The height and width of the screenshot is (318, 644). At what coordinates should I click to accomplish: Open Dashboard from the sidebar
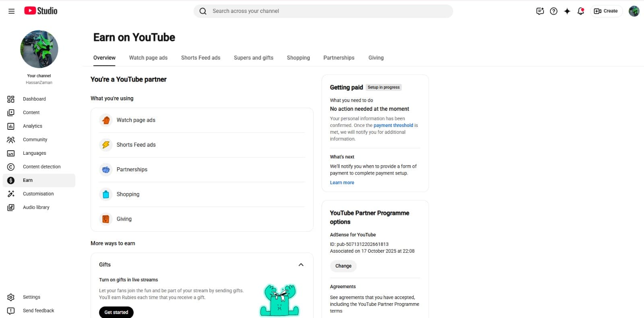pyautogui.click(x=39, y=99)
